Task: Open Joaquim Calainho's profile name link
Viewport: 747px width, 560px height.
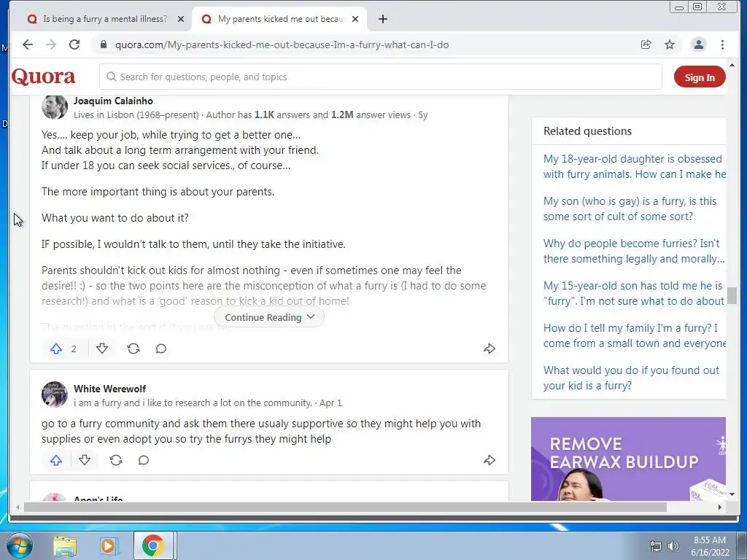Action: pos(113,101)
